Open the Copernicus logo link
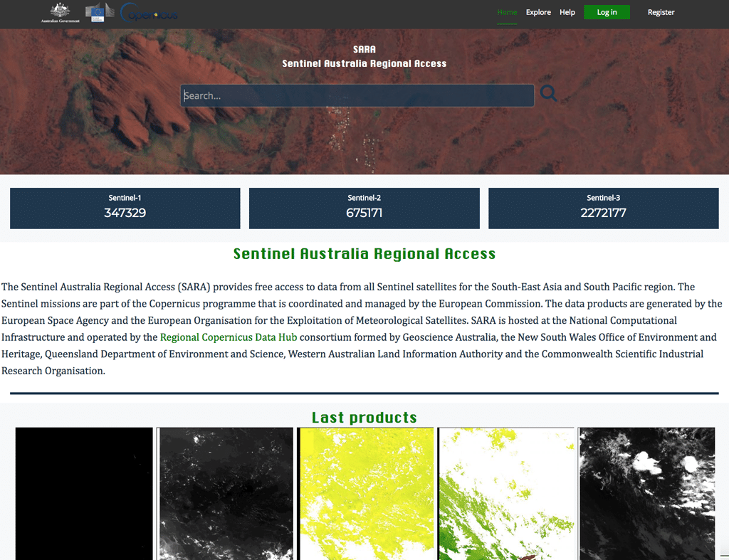Screen dimensions: 729x560 [149, 13]
